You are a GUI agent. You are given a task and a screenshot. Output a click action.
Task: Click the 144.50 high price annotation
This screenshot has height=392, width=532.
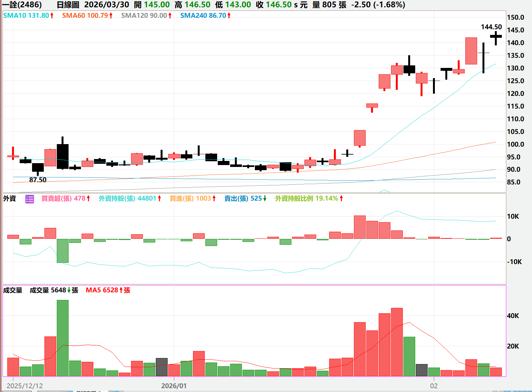coord(491,27)
